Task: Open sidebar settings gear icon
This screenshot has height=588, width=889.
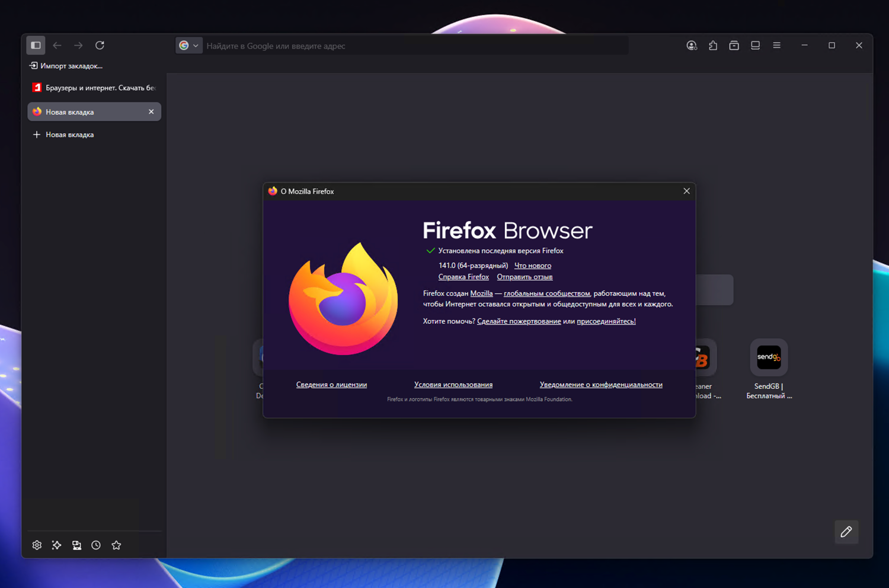Action: pos(37,545)
